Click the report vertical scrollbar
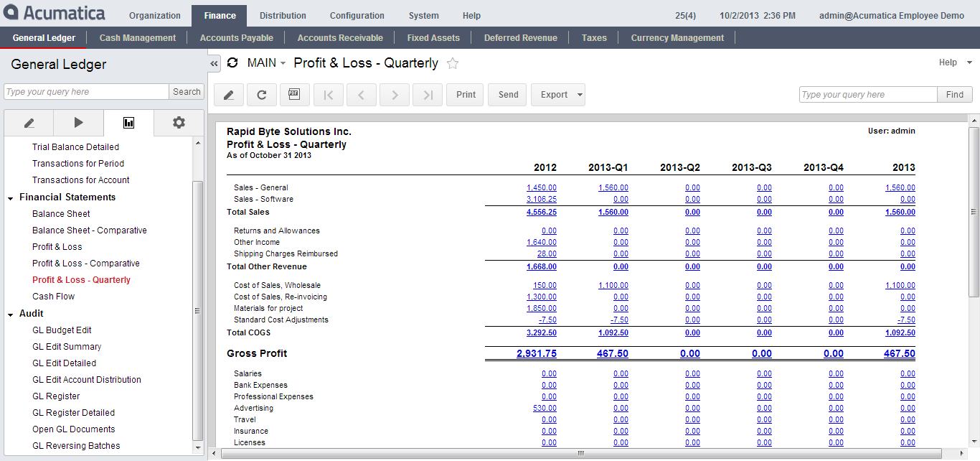This screenshot has height=461, width=980. 974,212
